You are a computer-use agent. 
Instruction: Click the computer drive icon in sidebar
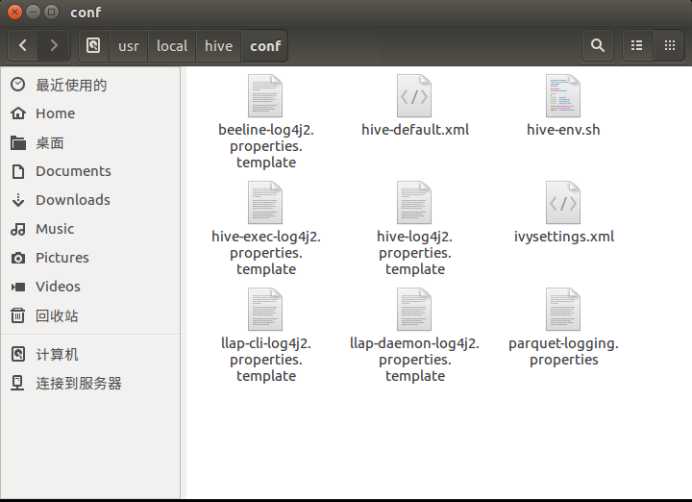pyautogui.click(x=18, y=354)
